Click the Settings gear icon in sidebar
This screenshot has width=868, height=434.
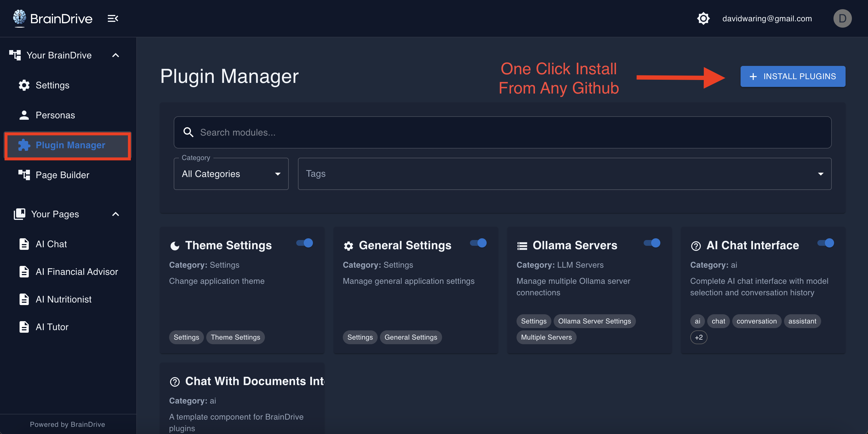[24, 85]
